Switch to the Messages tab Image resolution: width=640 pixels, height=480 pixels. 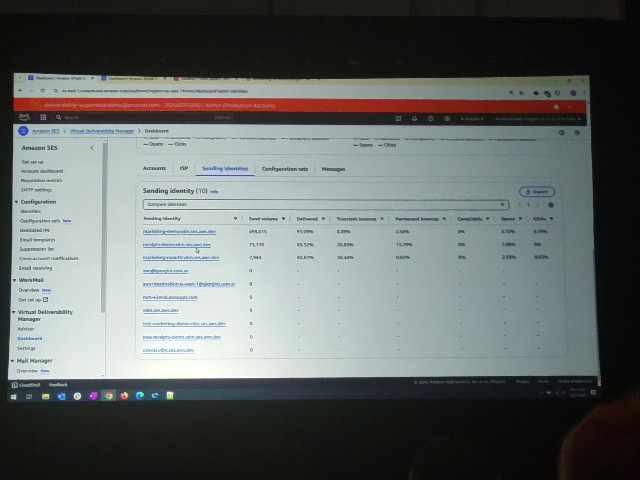333,169
